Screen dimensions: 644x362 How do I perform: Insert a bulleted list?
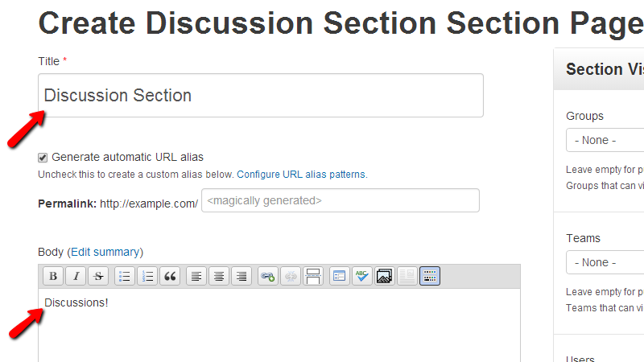(x=125, y=276)
